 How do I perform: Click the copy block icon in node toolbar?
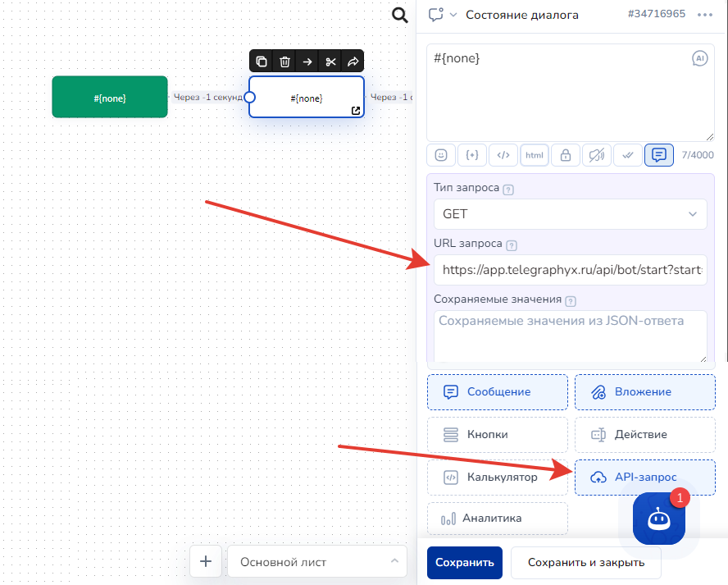tap(262, 62)
